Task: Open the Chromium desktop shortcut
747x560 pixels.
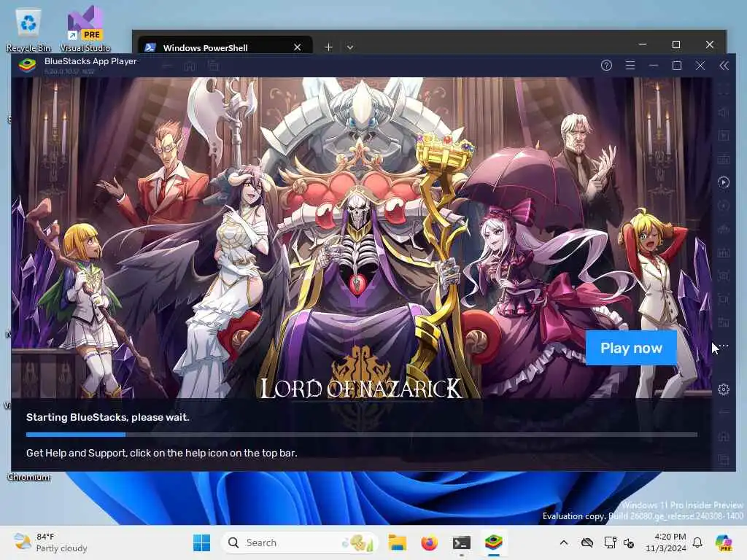Action: coord(28,477)
